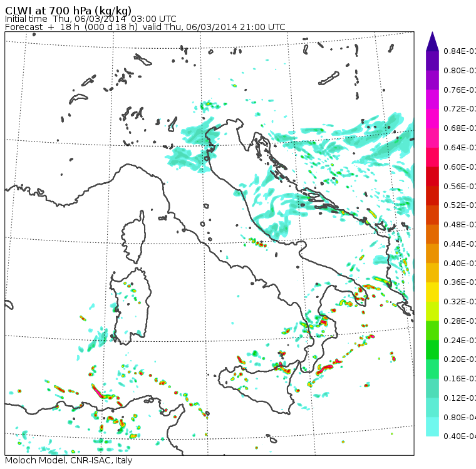Click the legend label 0.32E-03
The image size is (476, 469).
[460, 301]
